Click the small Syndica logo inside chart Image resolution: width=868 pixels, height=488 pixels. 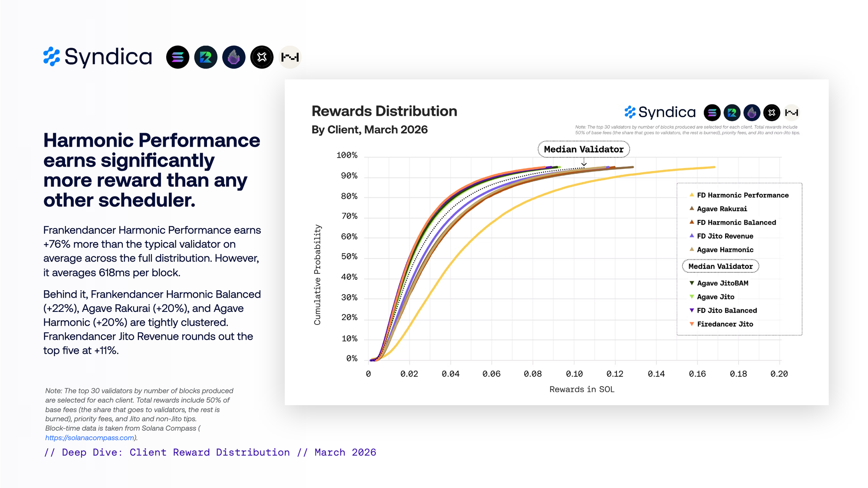(x=660, y=112)
